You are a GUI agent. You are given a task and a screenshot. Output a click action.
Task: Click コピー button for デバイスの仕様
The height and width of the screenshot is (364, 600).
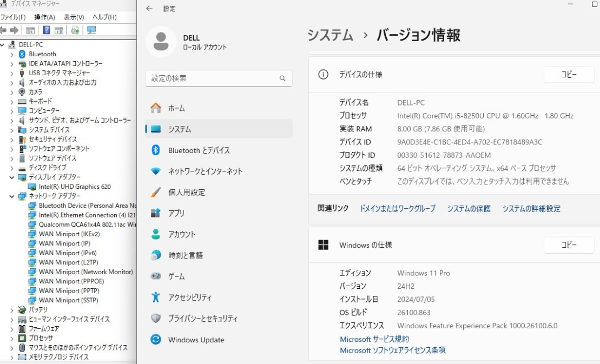coord(569,75)
